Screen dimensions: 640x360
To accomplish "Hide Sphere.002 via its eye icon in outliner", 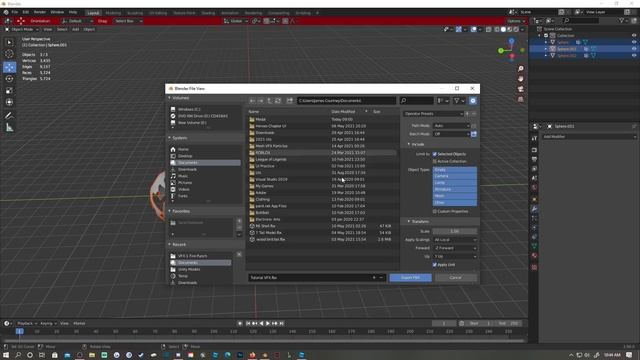I will click(634, 55).
